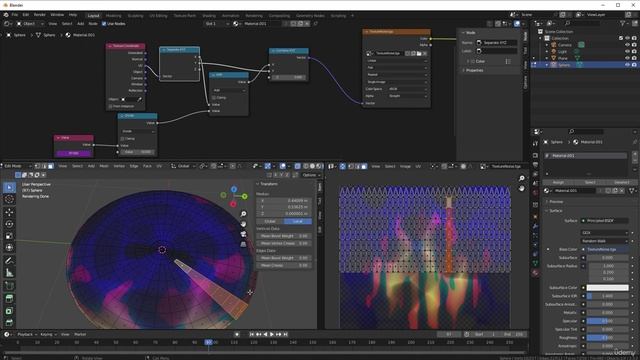Hide the Light object in outliner
This screenshot has height=360, width=640.
coord(627,51)
